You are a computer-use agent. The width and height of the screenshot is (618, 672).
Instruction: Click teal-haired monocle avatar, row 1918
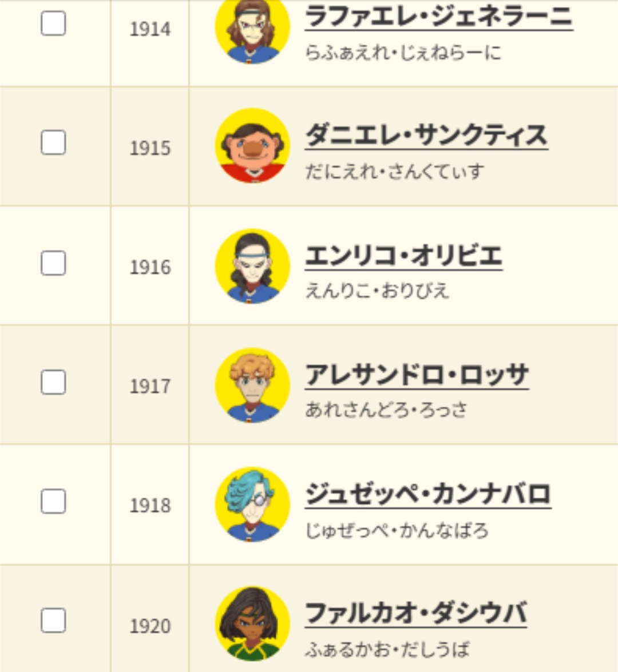(x=252, y=504)
